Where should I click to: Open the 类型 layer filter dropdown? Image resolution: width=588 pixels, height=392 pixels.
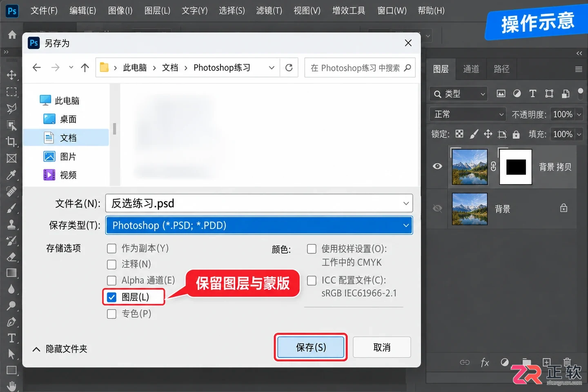click(459, 94)
